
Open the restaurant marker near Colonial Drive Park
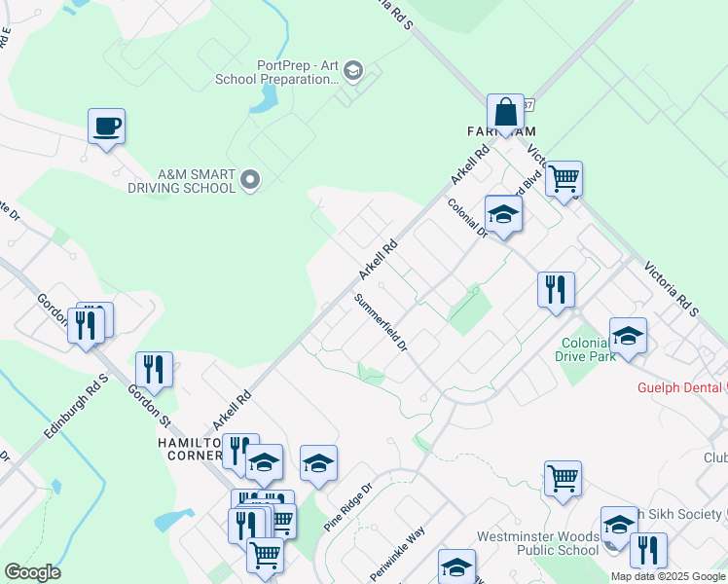pyautogui.click(x=556, y=293)
